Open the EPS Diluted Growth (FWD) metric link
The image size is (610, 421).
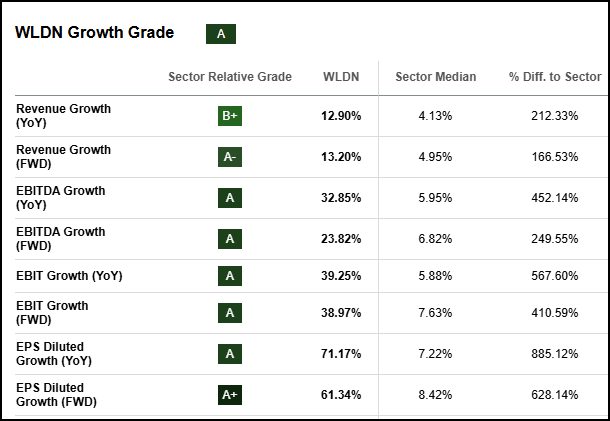[x=57, y=394]
